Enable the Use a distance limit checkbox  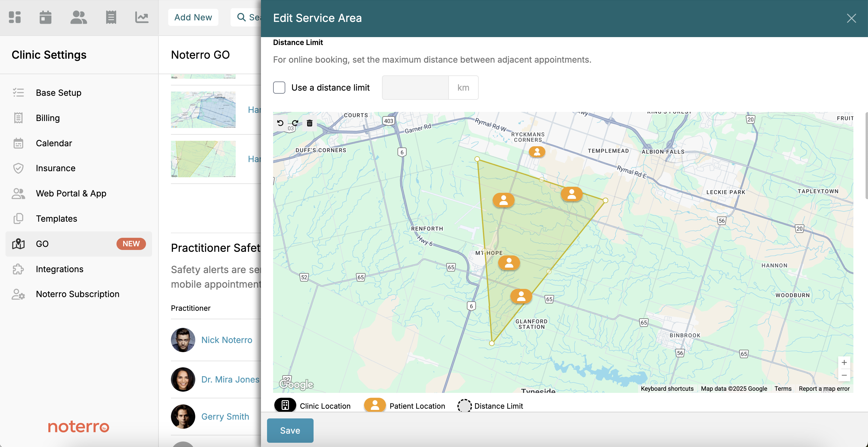[279, 88]
